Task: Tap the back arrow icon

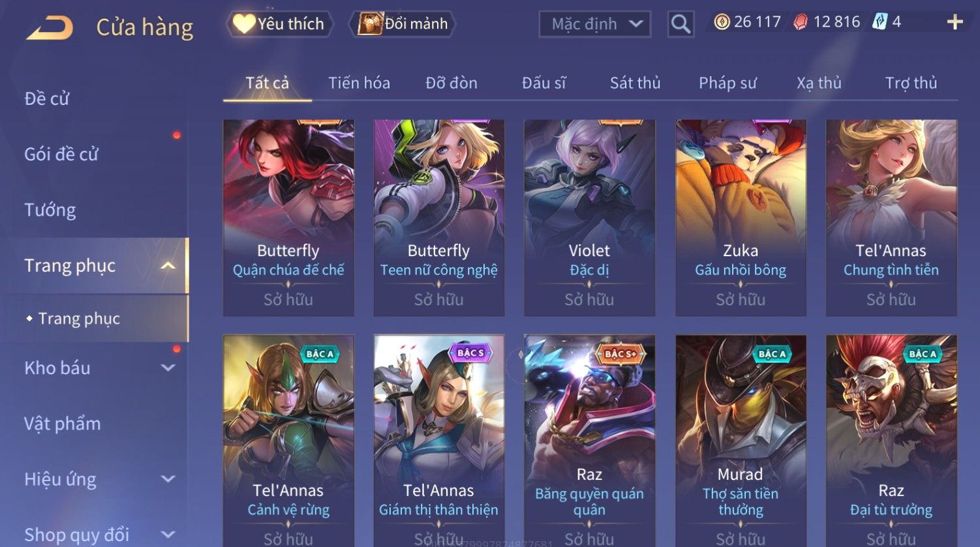Action: [x=50, y=27]
